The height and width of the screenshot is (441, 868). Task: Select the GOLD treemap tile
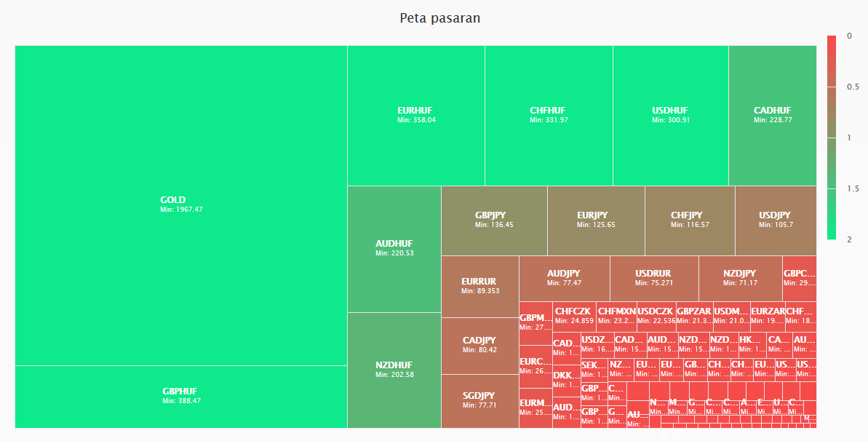tap(181, 205)
